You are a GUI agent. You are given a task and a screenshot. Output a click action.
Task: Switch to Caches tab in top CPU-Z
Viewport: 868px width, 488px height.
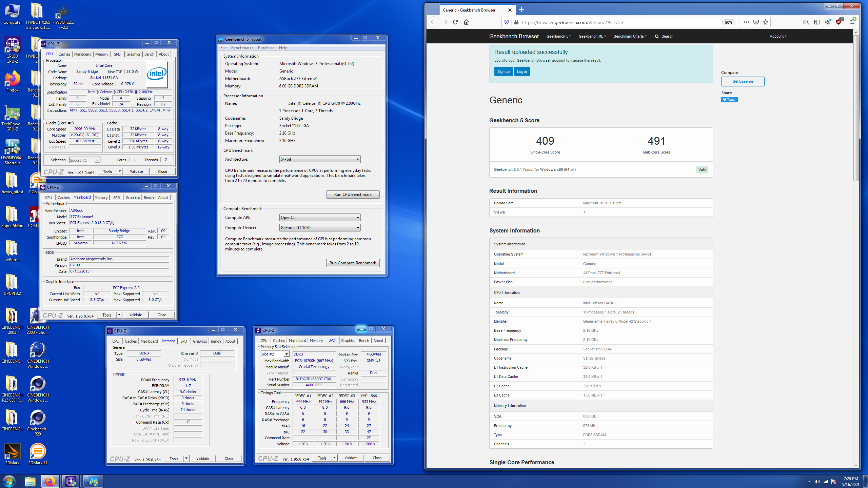click(x=64, y=54)
